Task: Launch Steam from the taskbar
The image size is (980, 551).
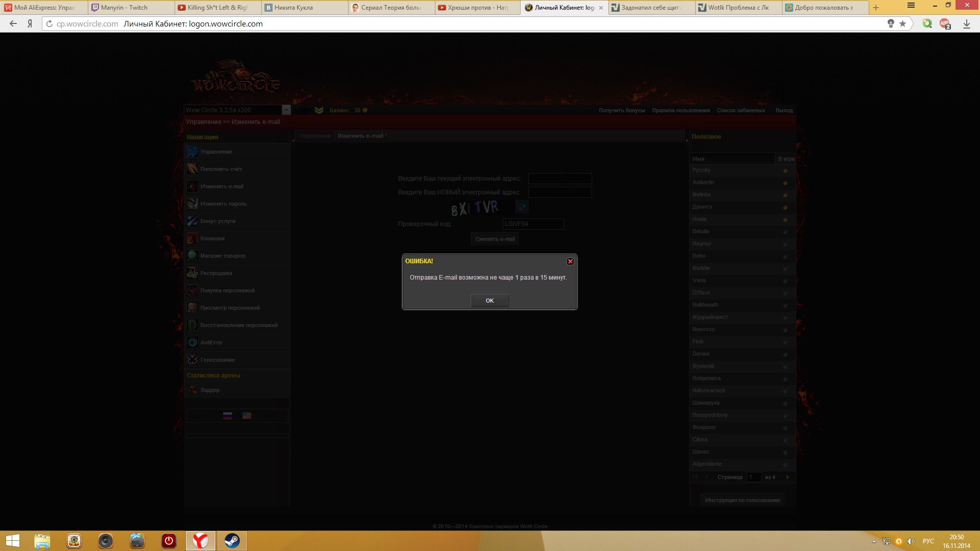Action: 232,540
